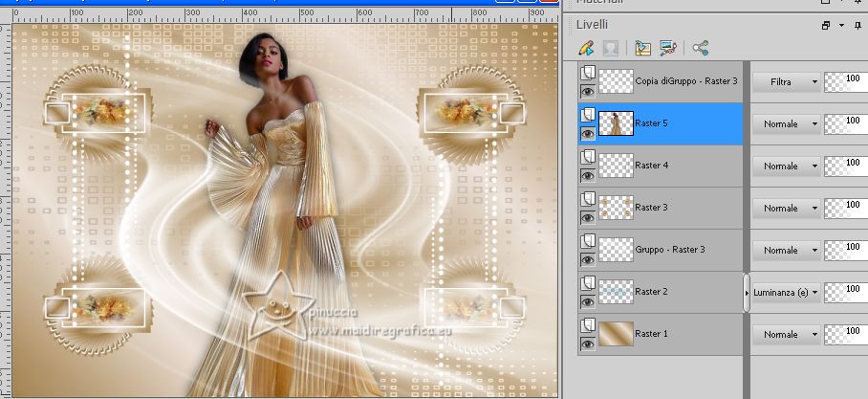868x399 pixels.
Task: Toggle the eye icon of Raster 3
Action: click(587, 218)
